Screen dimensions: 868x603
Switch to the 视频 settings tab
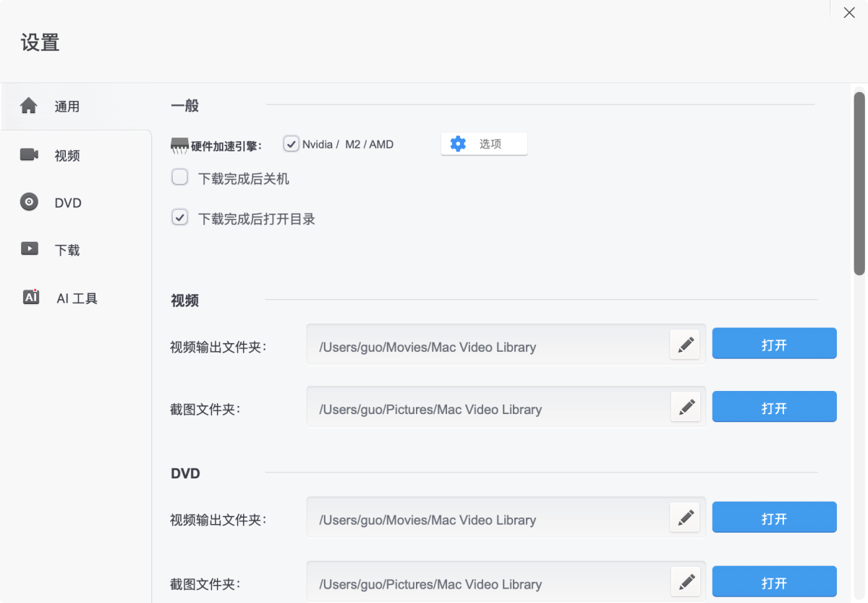pyautogui.click(x=67, y=156)
